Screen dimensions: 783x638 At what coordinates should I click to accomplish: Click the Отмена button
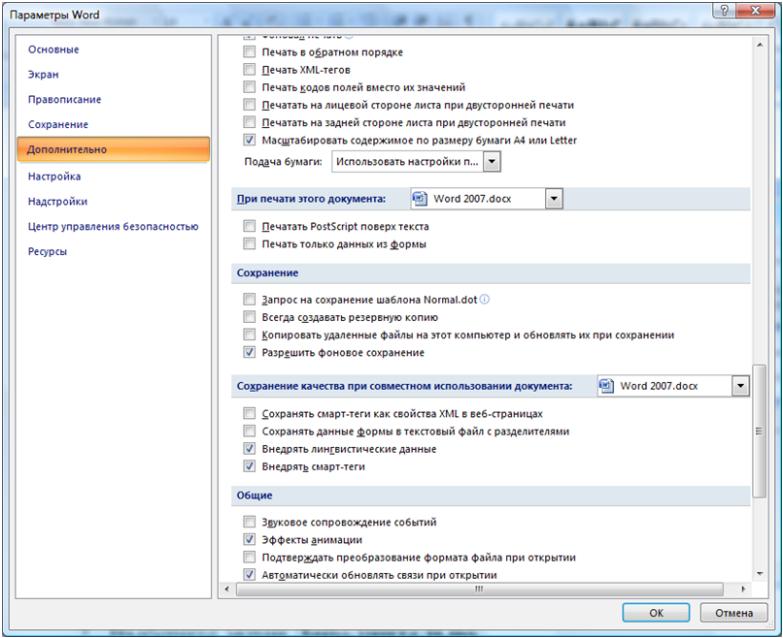tap(734, 613)
